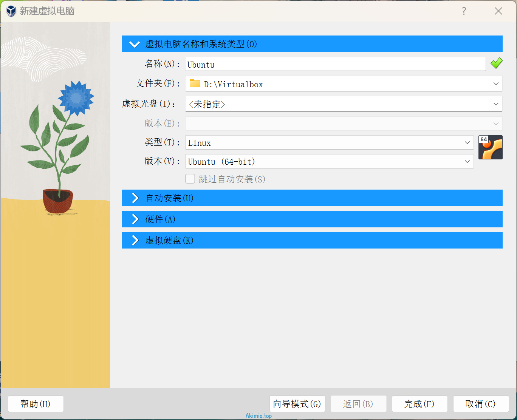The height and width of the screenshot is (420, 517).
Task: Click the 完成 finish button
Action: [x=419, y=404]
